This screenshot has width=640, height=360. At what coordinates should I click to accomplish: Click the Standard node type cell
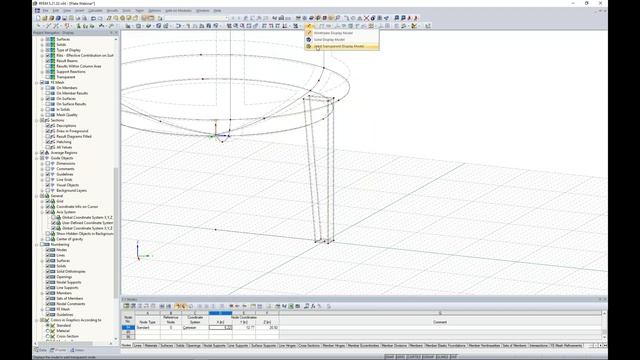pyautogui.click(x=147, y=327)
